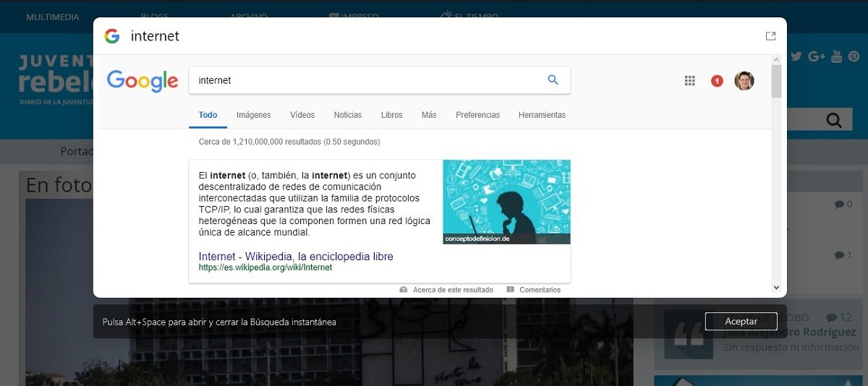Image resolution: width=868 pixels, height=386 pixels.
Task: Open Juventud Rebelde YouTube icon
Action: tap(837, 56)
